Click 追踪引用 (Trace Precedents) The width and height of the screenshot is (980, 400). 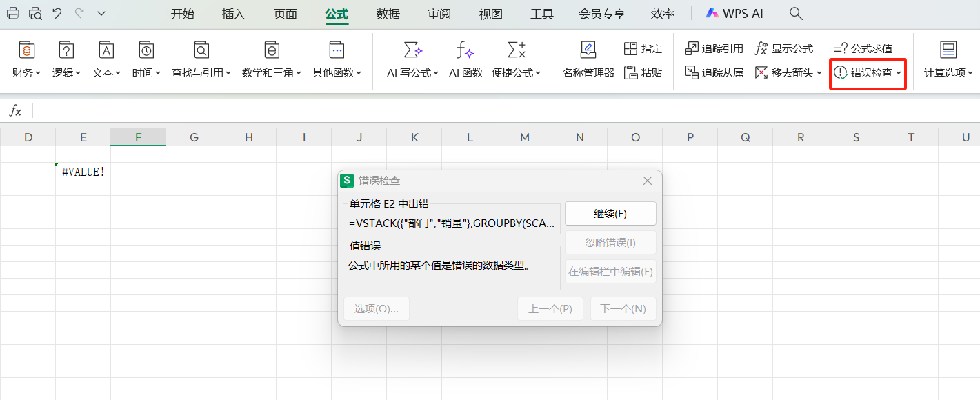(x=713, y=48)
